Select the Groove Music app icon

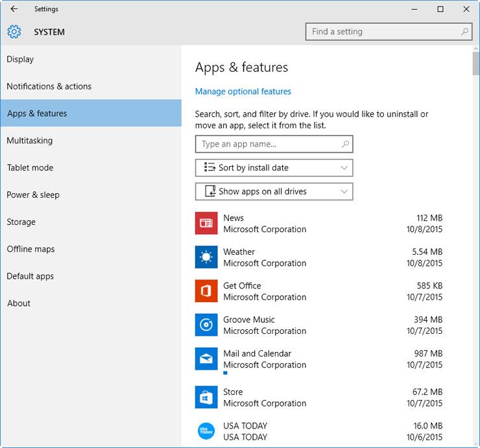coord(206,325)
